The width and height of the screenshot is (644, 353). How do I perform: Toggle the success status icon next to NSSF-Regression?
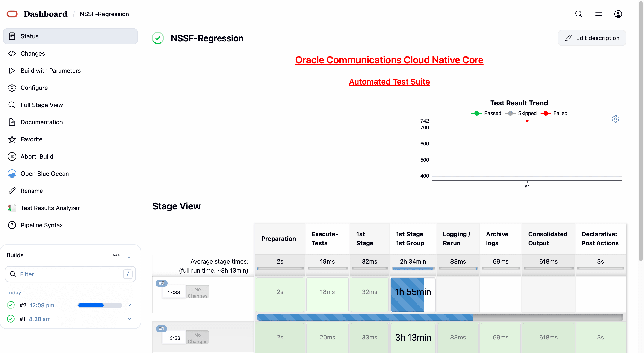pos(158,38)
